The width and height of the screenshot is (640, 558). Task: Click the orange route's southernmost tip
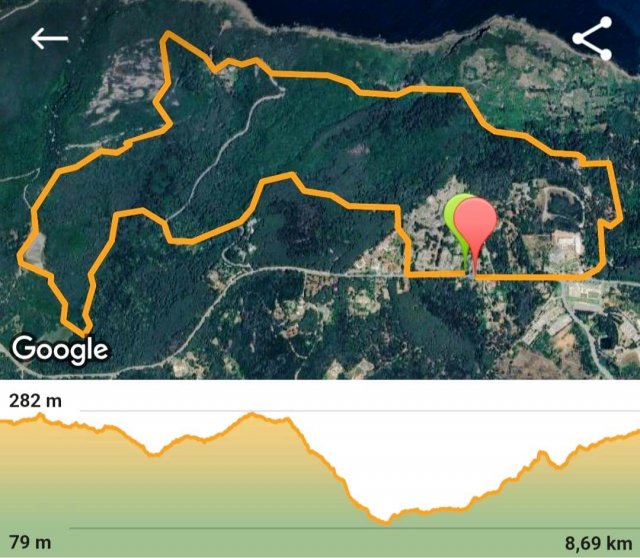pos(85,332)
